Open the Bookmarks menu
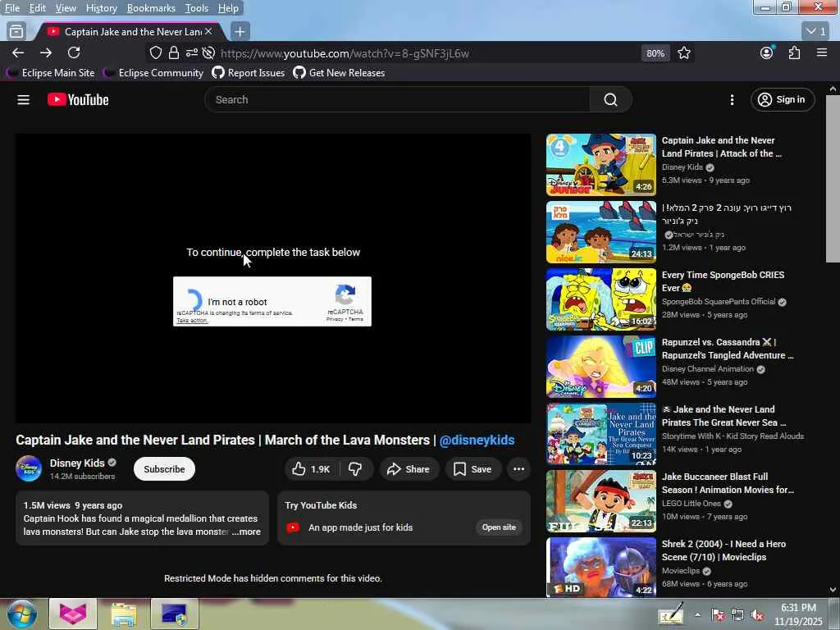Screen dimensions: 840x630 (151, 8)
